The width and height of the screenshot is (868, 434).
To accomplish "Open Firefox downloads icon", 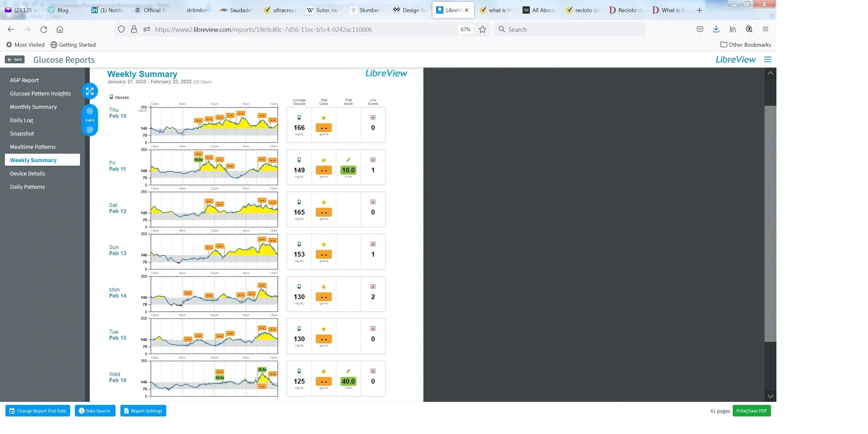I will (716, 29).
